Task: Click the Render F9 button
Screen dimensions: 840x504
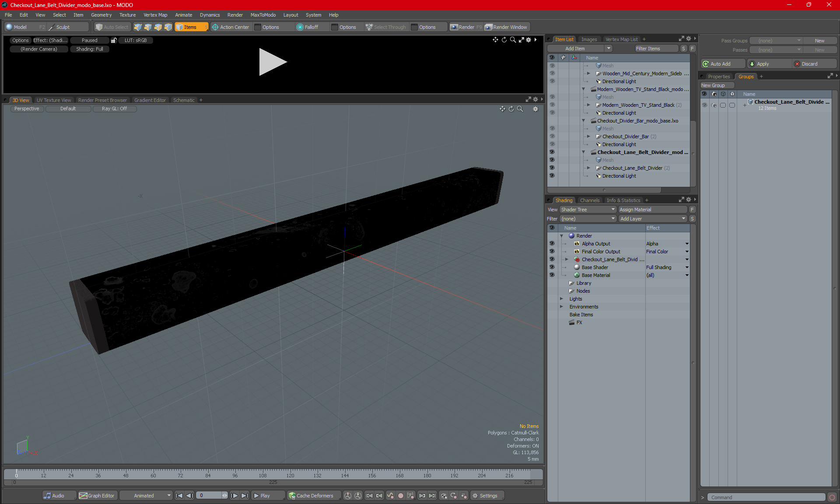Action: click(466, 27)
